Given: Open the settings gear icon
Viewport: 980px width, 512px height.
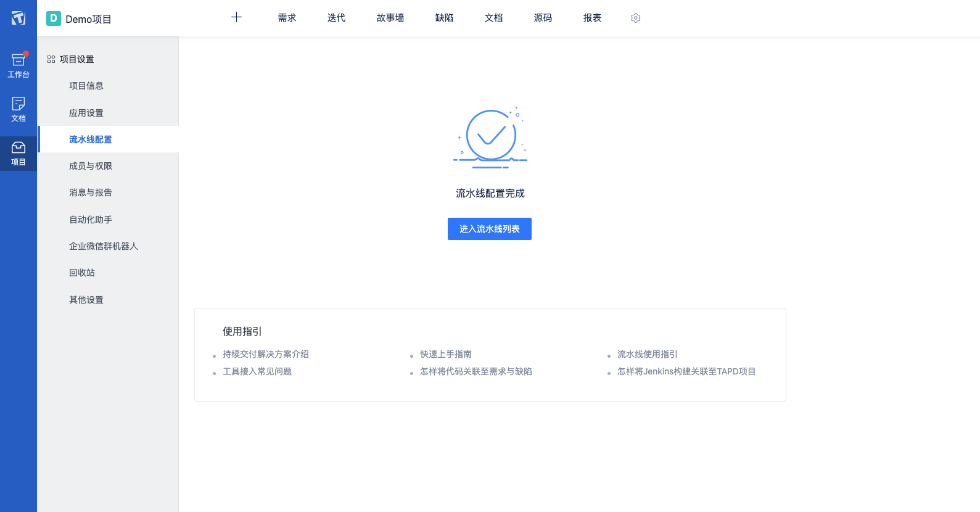Looking at the screenshot, I should [x=636, y=18].
